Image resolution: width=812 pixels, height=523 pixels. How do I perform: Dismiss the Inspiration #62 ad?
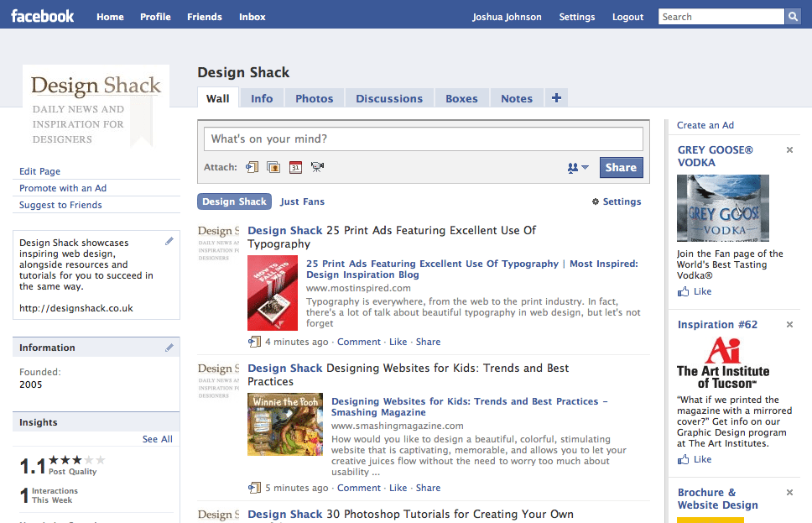789,325
